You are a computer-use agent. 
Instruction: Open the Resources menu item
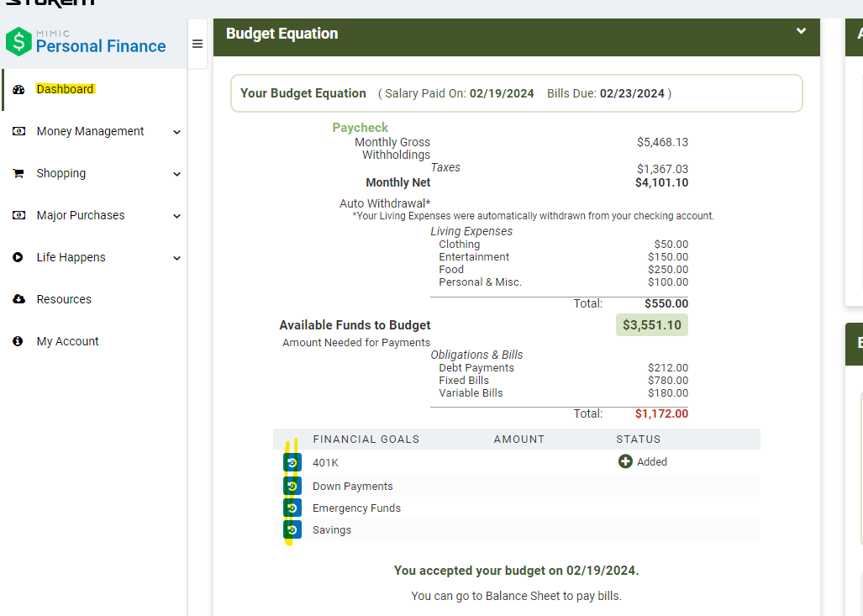pyautogui.click(x=64, y=299)
